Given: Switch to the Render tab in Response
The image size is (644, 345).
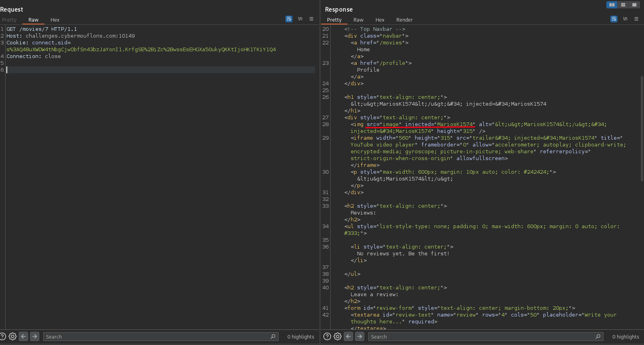Looking at the screenshot, I should (x=404, y=20).
